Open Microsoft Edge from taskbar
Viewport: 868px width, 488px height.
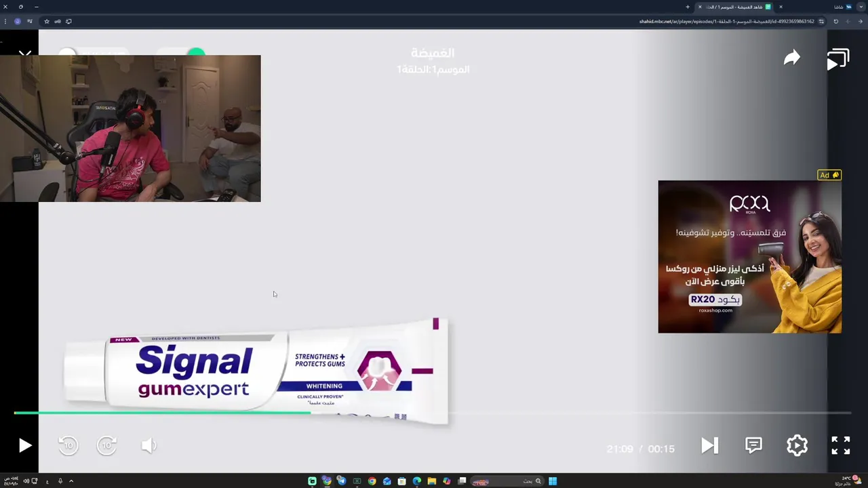(416, 481)
